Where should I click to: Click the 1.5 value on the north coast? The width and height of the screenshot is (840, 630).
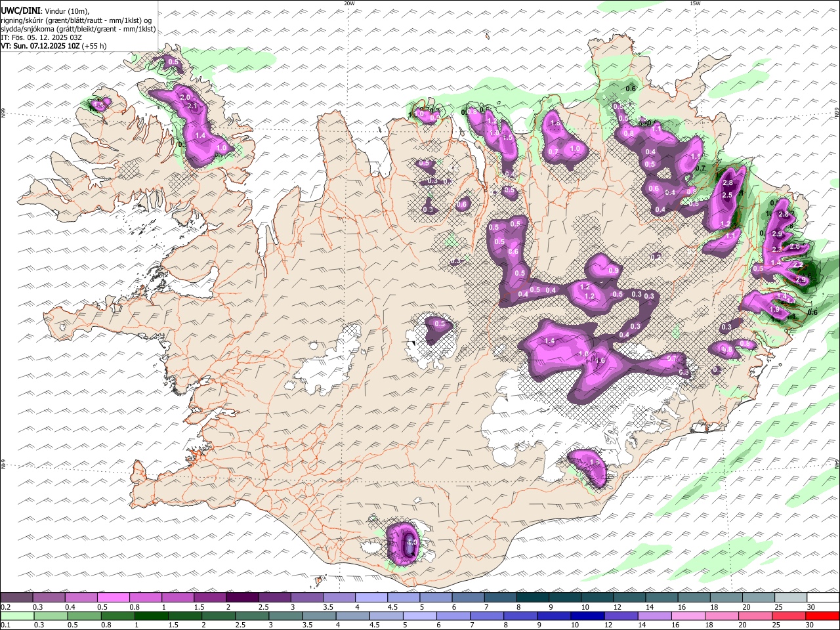pyautogui.click(x=507, y=138)
